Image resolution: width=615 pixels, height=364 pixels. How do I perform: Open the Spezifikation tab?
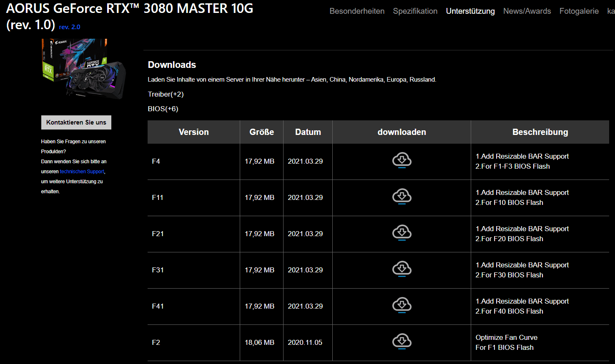415,11
